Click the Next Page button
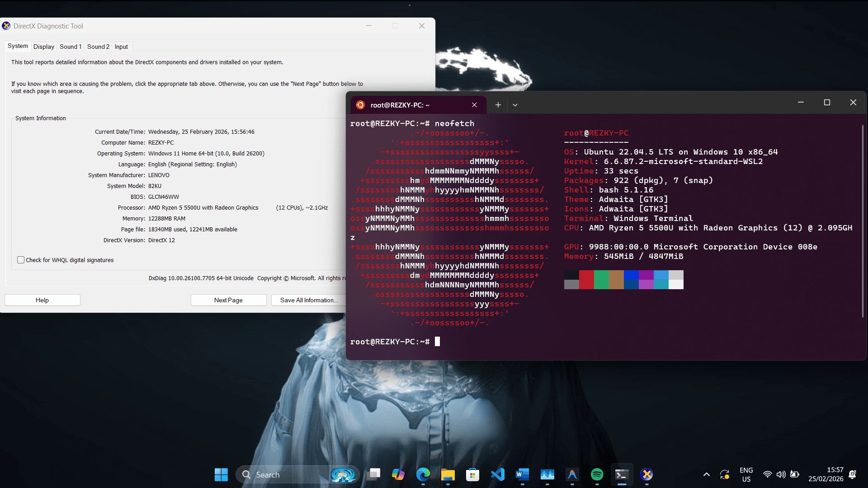This screenshot has height=488, width=868. pos(228,300)
